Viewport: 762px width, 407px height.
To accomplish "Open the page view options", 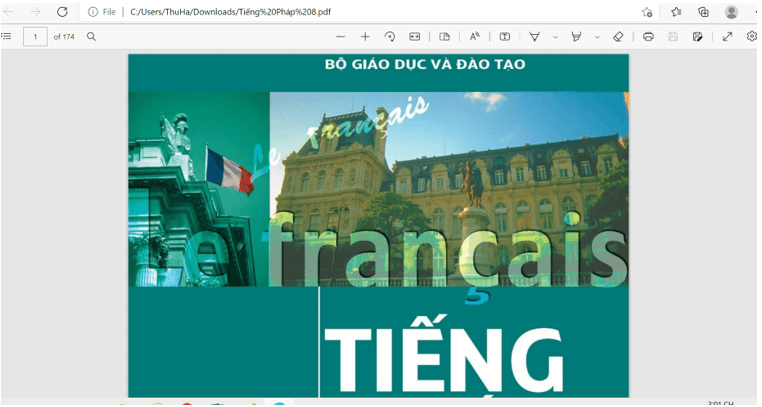I will [444, 36].
